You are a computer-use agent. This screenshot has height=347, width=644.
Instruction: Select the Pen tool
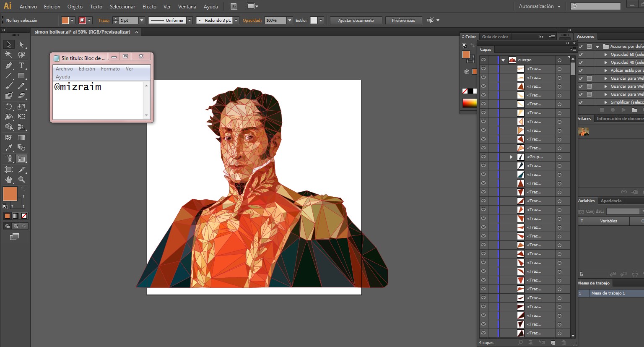(8, 65)
